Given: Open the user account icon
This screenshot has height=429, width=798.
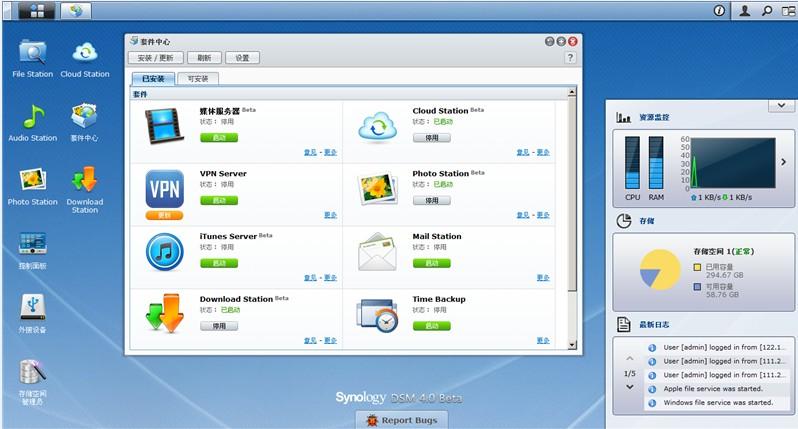Looking at the screenshot, I should (744, 11).
